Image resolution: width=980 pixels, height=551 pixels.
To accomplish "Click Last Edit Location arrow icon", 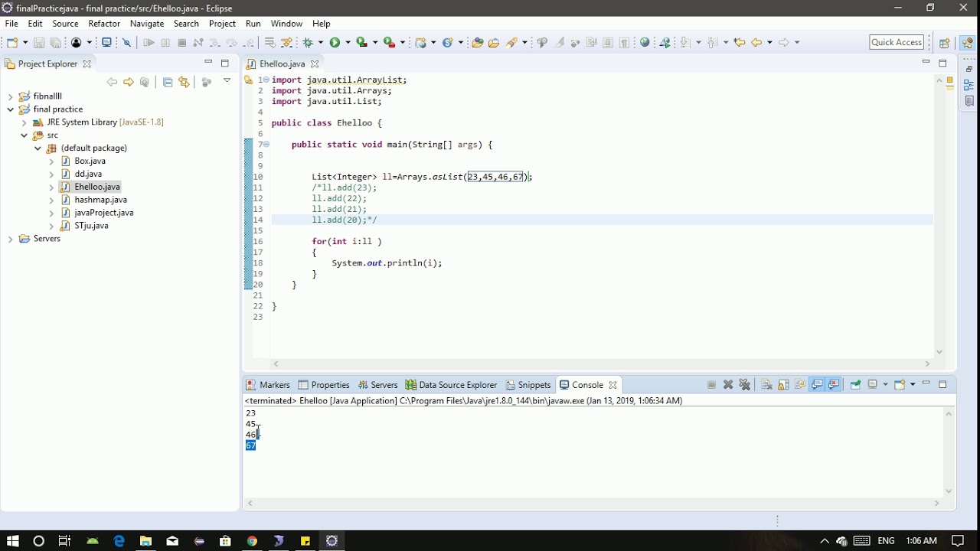I will (740, 43).
